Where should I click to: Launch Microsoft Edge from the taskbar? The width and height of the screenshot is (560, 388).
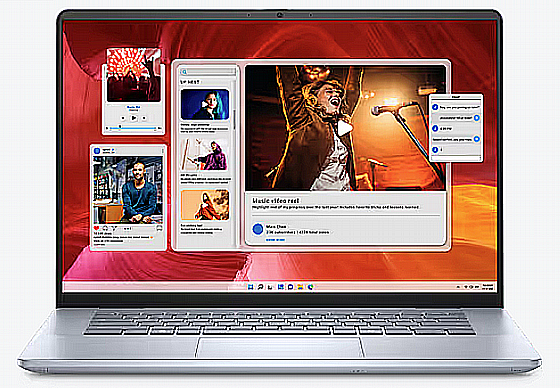pos(310,287)
